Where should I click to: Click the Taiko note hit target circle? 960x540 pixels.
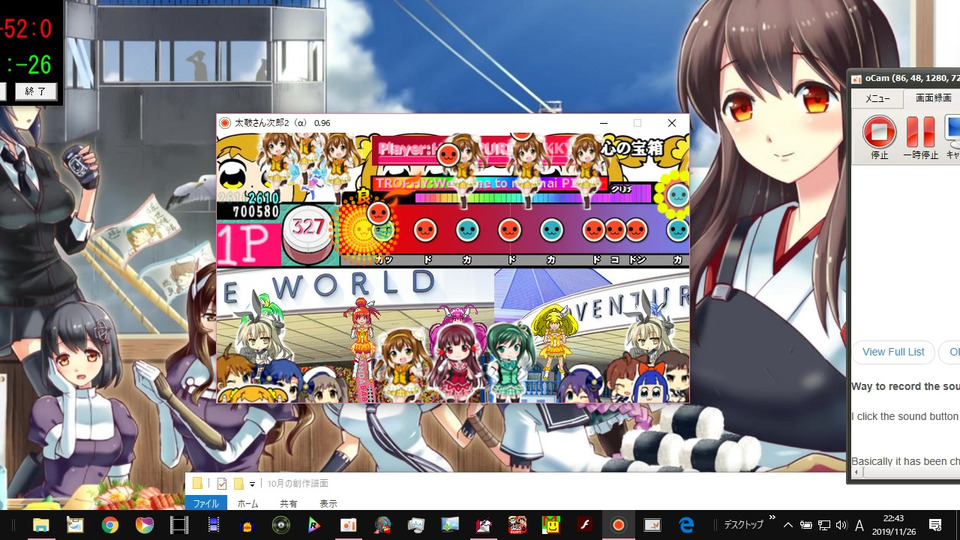click(x=363, y=230)
